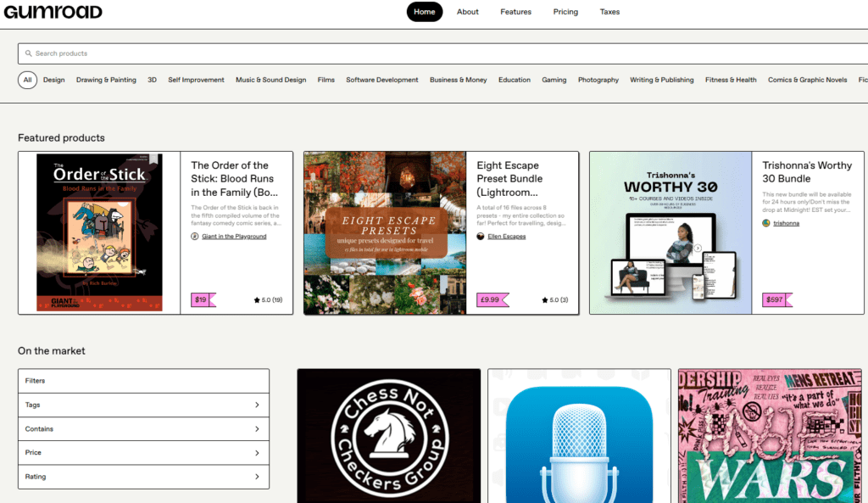The image size is (868, 503).
Task: Select Business & Money category
Action: click(459, 80)
